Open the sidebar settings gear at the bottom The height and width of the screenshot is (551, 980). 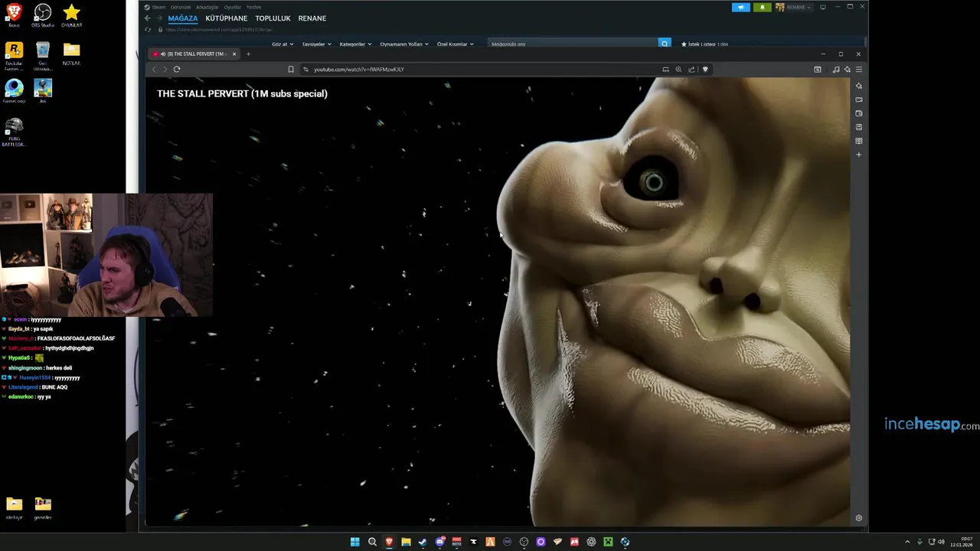pyautogui.click(x=859, y=518)
